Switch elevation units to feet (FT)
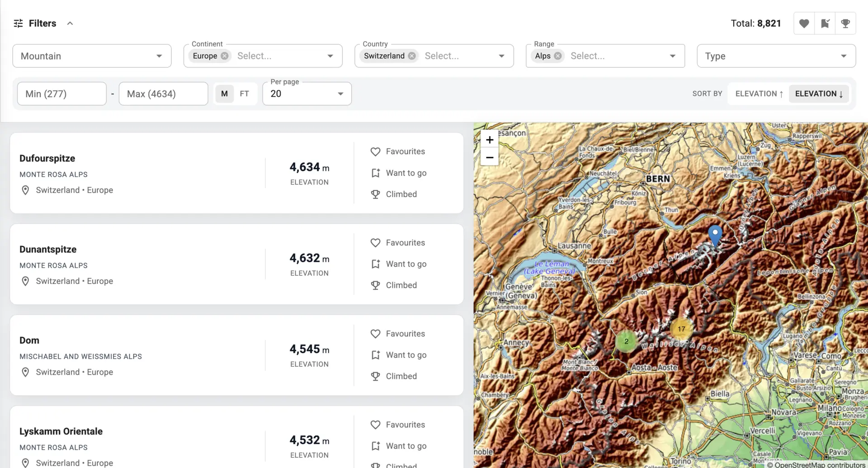The image size is (868, 468). (x=244, y=94)
